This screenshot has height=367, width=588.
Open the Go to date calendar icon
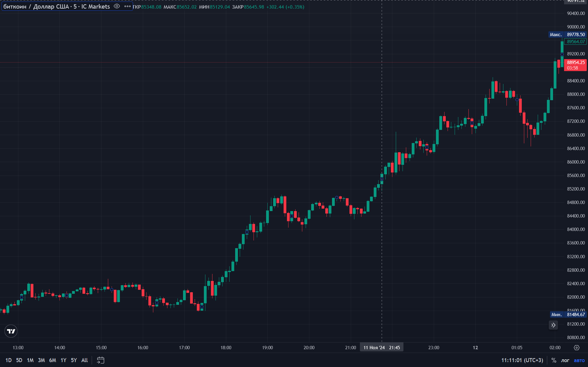pos(101,360)
